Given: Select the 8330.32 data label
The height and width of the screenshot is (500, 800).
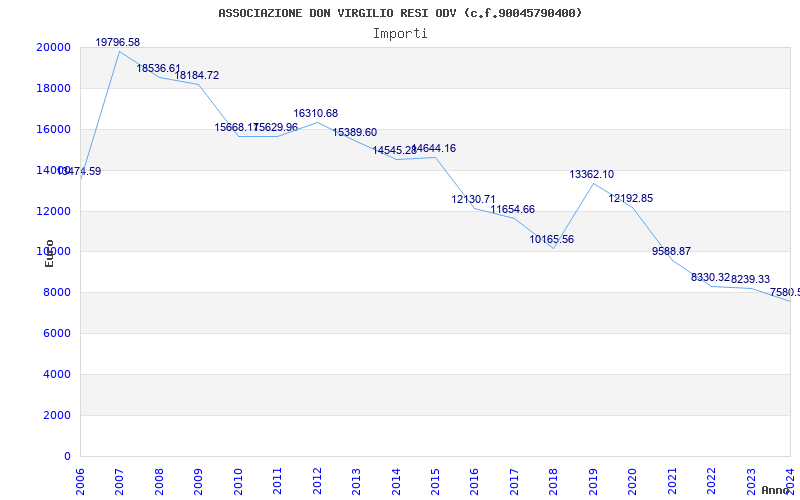Looking at the screenshot, I should tap(711, 278).
